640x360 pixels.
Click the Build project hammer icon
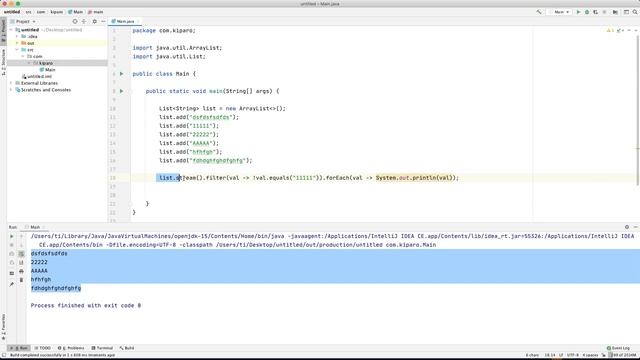pyautogui.click(x=539, y=12)
